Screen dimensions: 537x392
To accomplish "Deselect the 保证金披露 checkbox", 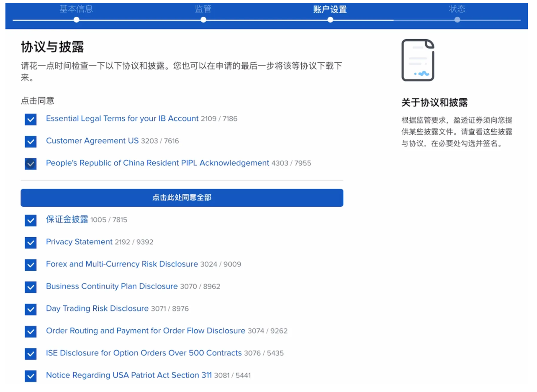I will coord(31,220).
